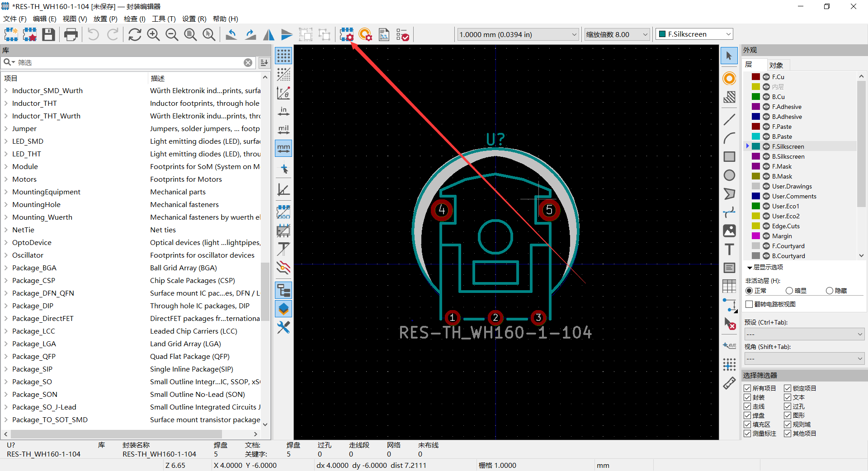The width and height of the screenshot is (868, 471).
Task: Switch to the 对象 tab in appearance panel
Action: 776,65
